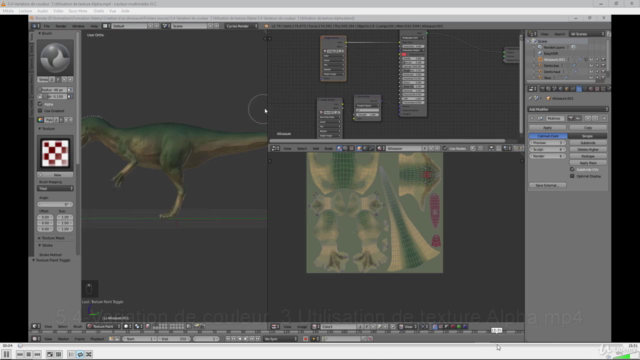Open the Tiled brush mapping dropdown
Screen dimensions: 640x360
click(55, 188)
